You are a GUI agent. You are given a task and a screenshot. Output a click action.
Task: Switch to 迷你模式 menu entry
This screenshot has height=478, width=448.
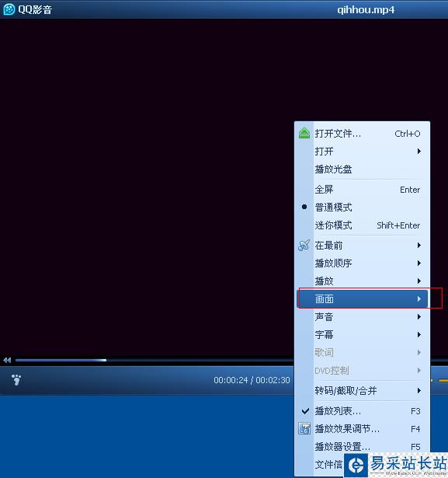[x=362, y=225]
